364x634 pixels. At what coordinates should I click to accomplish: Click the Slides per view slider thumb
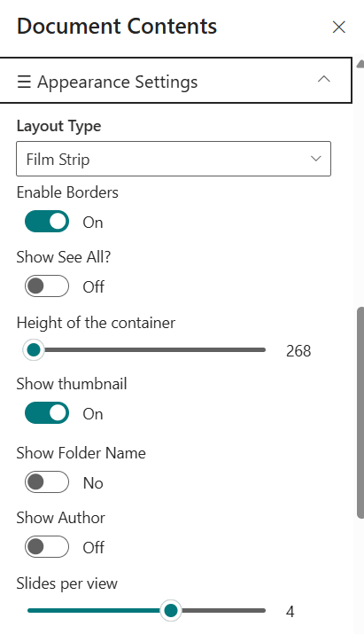tap(171, 610)
